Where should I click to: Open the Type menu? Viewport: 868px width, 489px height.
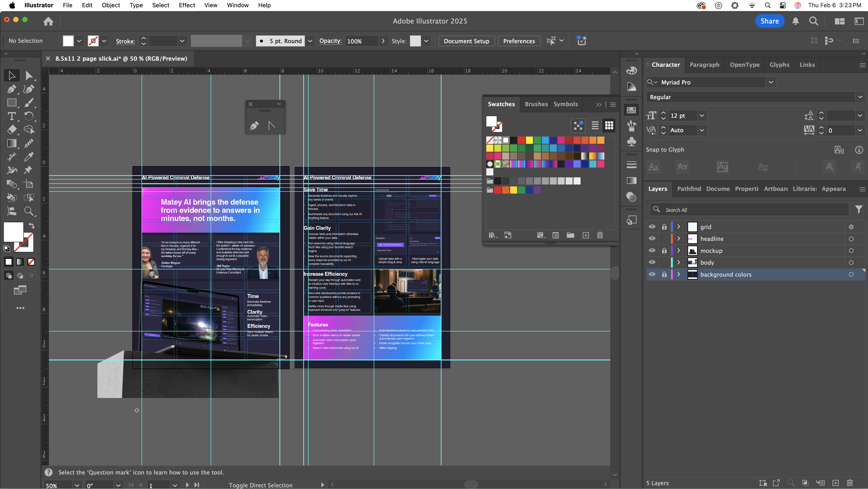(x=136, y=5)
